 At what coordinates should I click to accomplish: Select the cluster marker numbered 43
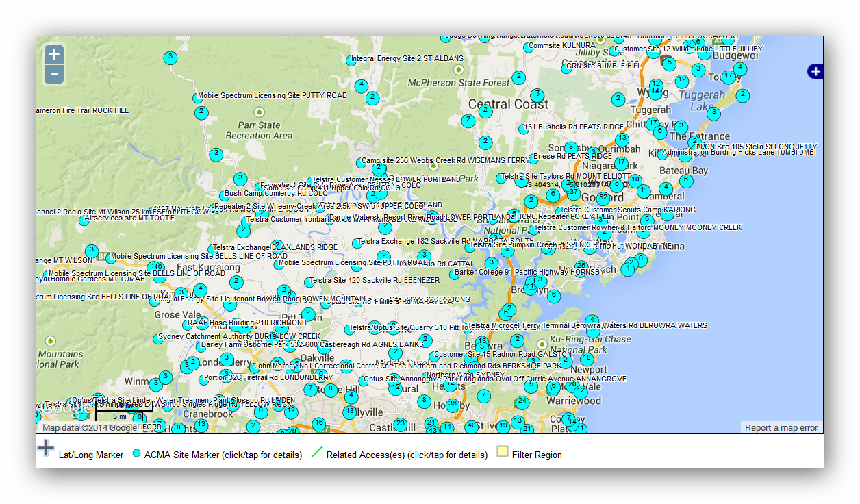[x=431, y=429]
